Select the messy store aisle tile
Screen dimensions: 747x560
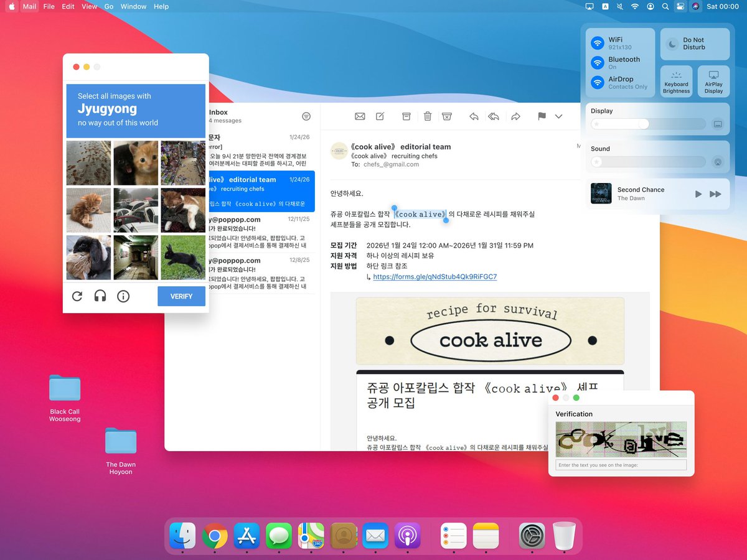pos(183,163)
